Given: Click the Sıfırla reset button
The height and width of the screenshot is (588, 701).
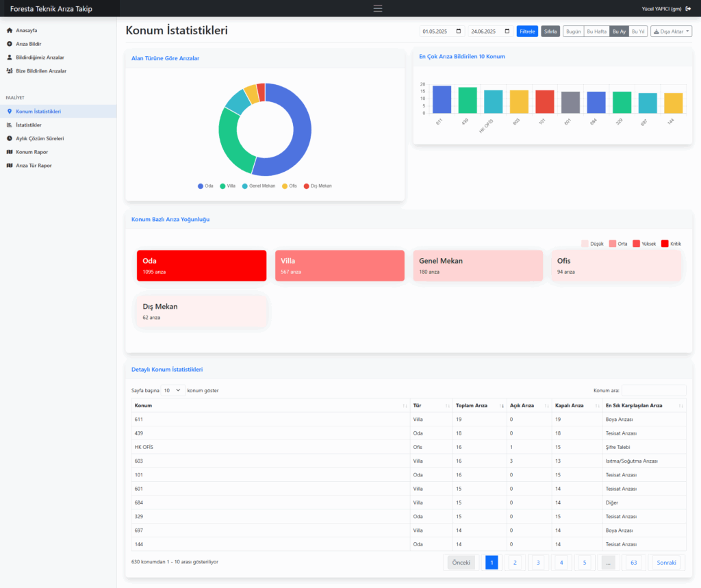Looking at the screenshot, I should pyautogui.click(x=550, y=31).
